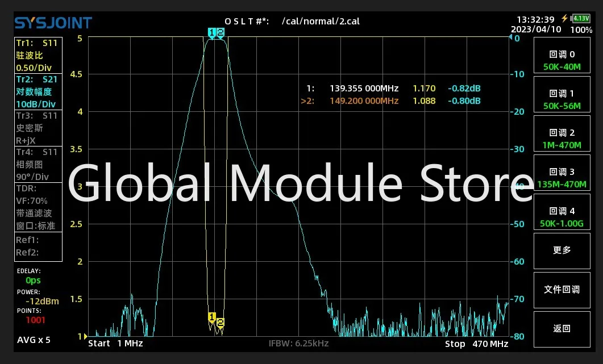The image size is (603, 364).
Task: Click the EDELAY 0ps value
Action: (33, 281)
